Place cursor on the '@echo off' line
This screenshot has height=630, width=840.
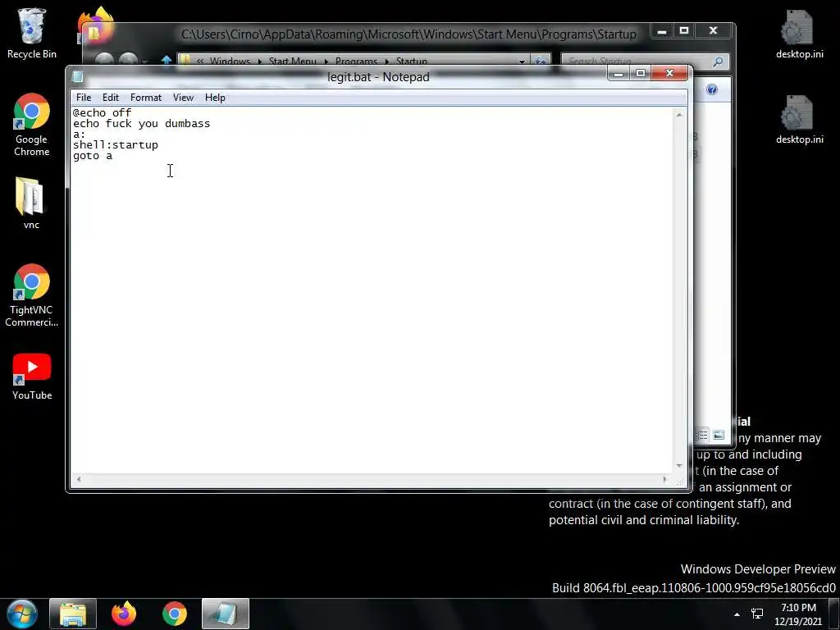(x=103, y=112)
